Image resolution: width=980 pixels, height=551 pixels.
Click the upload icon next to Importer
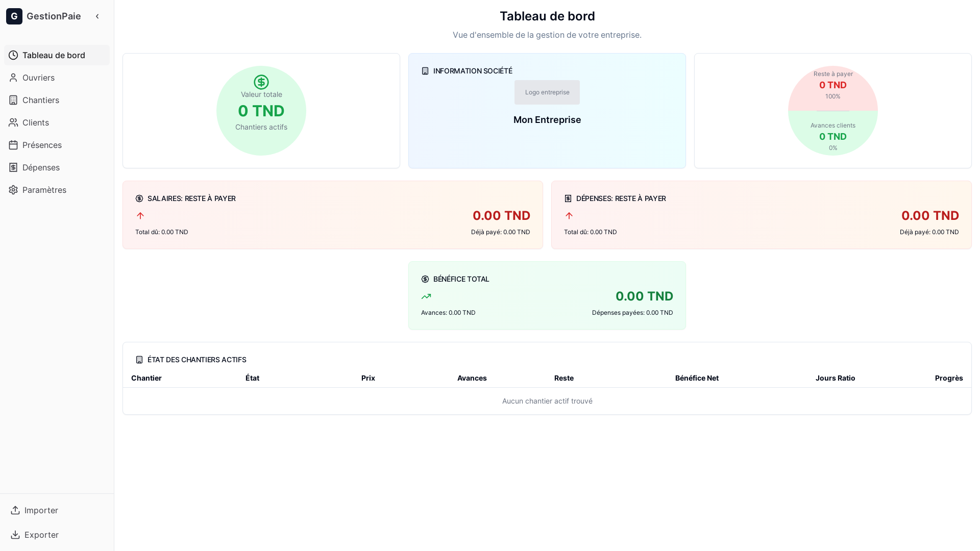click(15, 510)
